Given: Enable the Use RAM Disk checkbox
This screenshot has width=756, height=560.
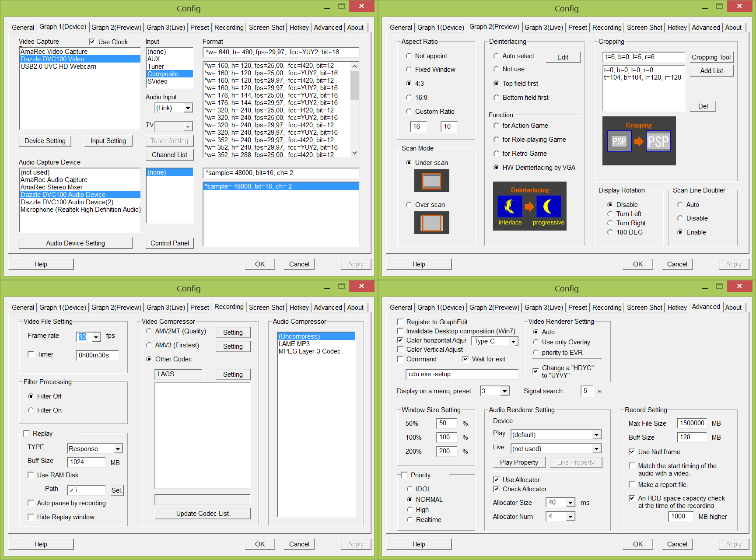Looking at the screenshot, I should pyautogui.click(x=31, y=475).
